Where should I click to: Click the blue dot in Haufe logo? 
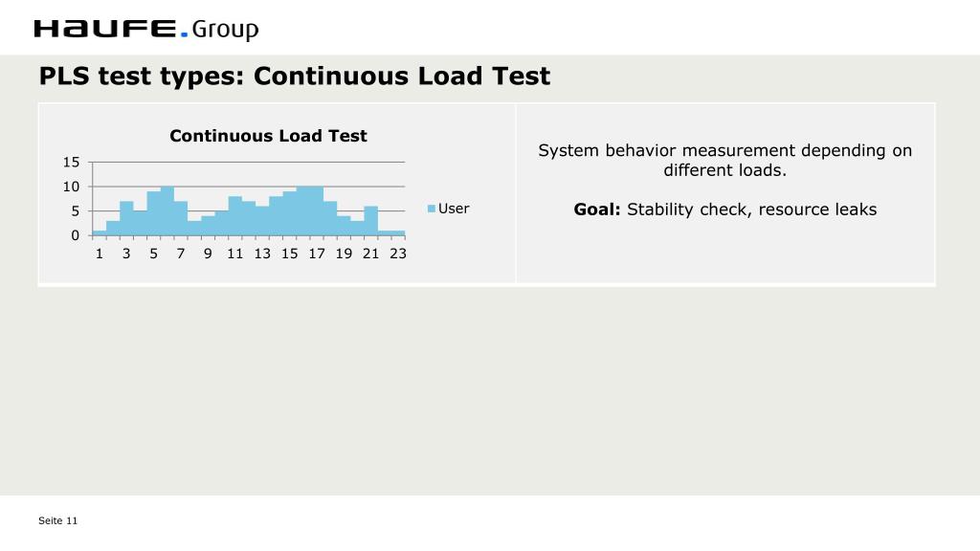184,34
